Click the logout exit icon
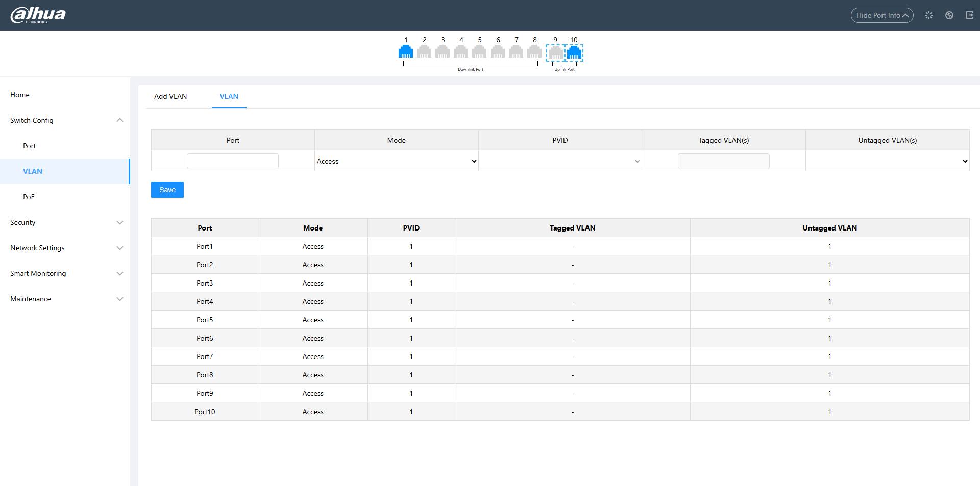The image size is (980, 486). click(x=969, y=15)
